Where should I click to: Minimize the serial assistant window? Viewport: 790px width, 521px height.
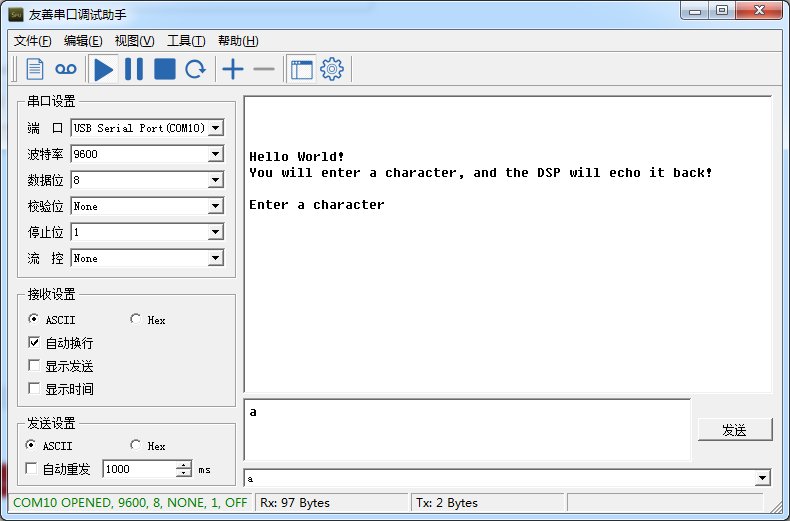695,11
